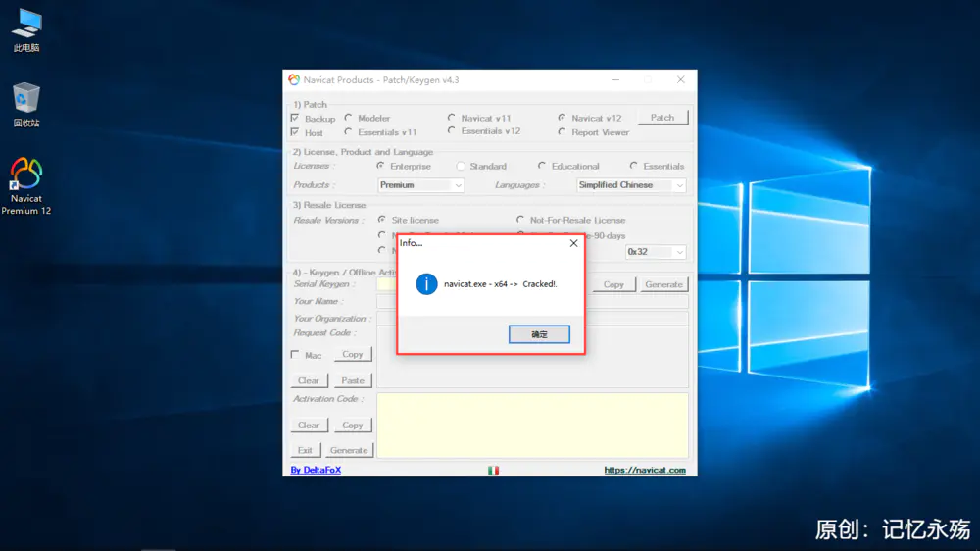Click Copy button under Activation Code

click(x=353, y=425)
